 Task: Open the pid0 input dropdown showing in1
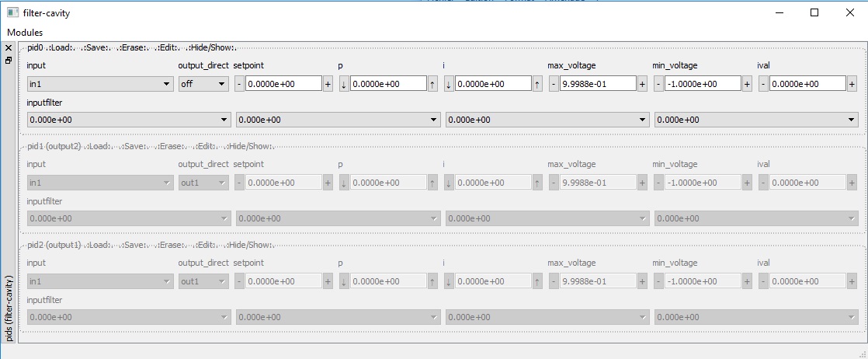(x=99, y=84)
